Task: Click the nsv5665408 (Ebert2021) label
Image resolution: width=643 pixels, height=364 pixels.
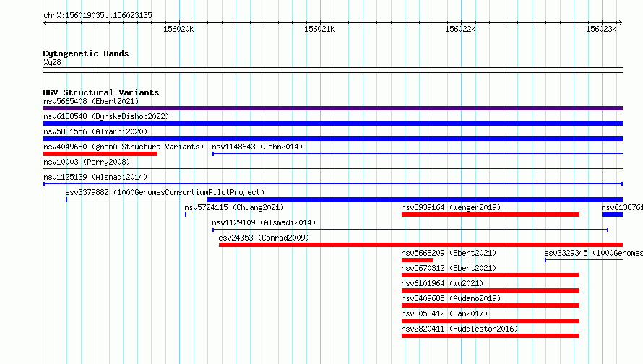Action: click(x=91, y=101)
